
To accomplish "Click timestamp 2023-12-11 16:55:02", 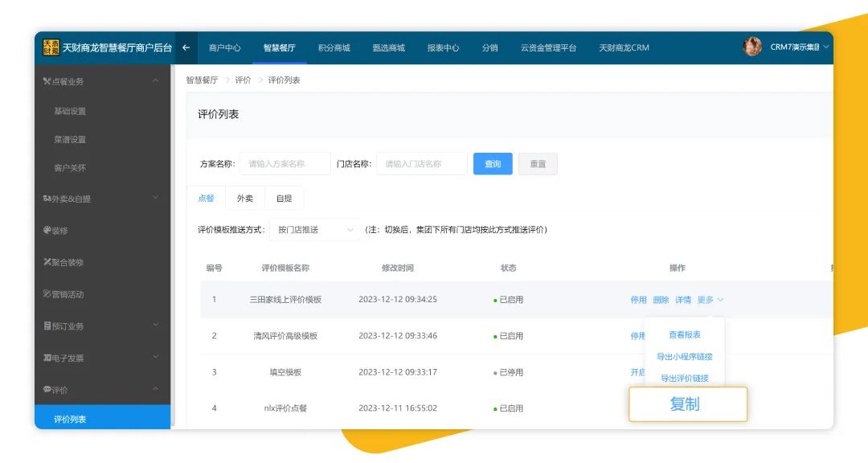I will point(398,408).
